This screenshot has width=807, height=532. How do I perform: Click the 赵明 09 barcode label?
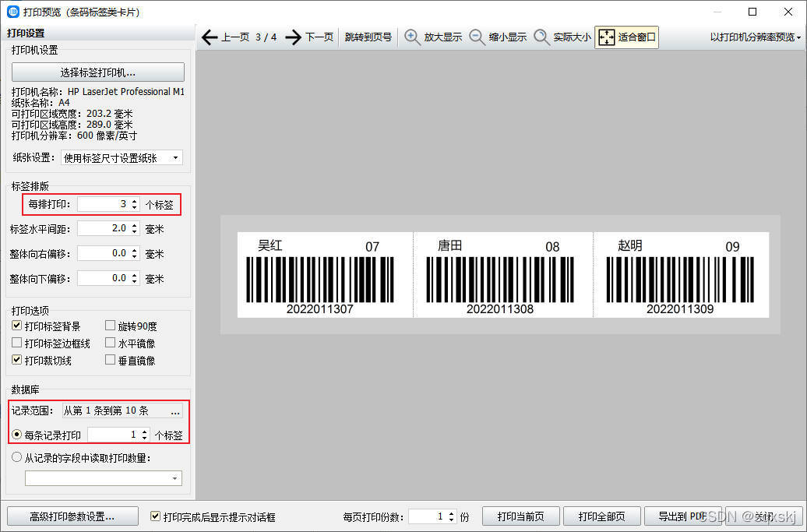(682, 275)
